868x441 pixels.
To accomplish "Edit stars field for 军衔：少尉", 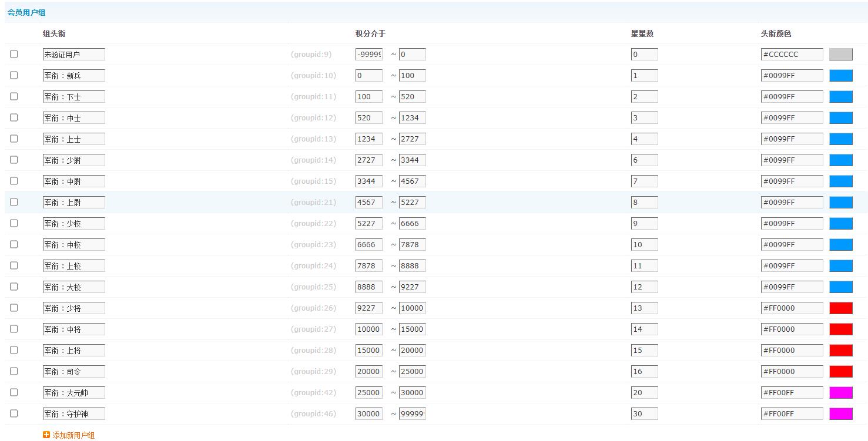I will tap(645, 160).
